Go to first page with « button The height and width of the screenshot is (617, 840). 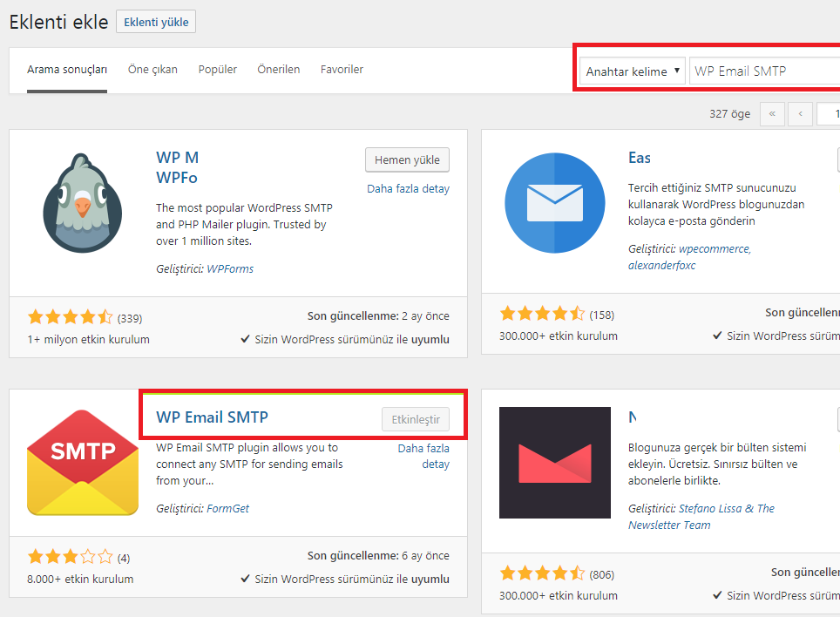[x=772, y=114]
